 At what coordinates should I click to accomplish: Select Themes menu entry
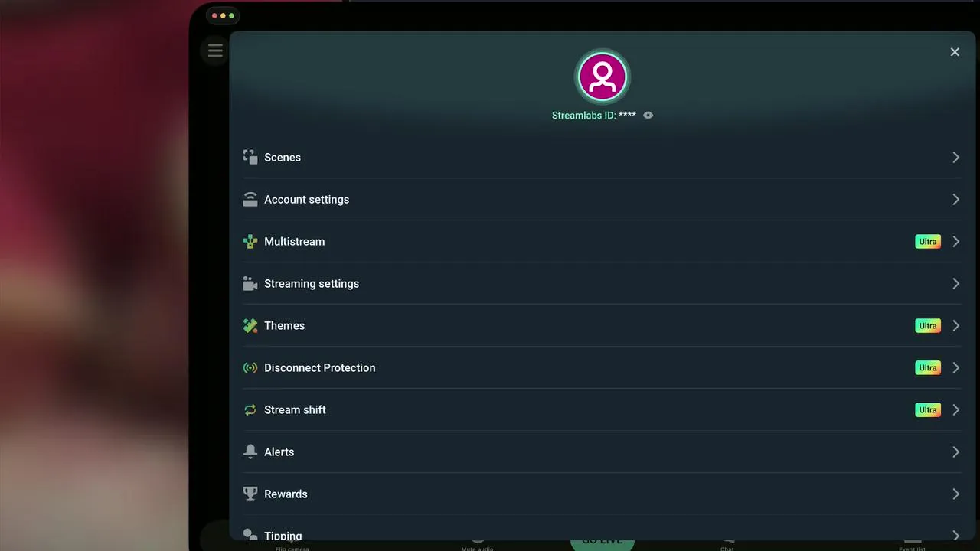[x=602, y=325]
